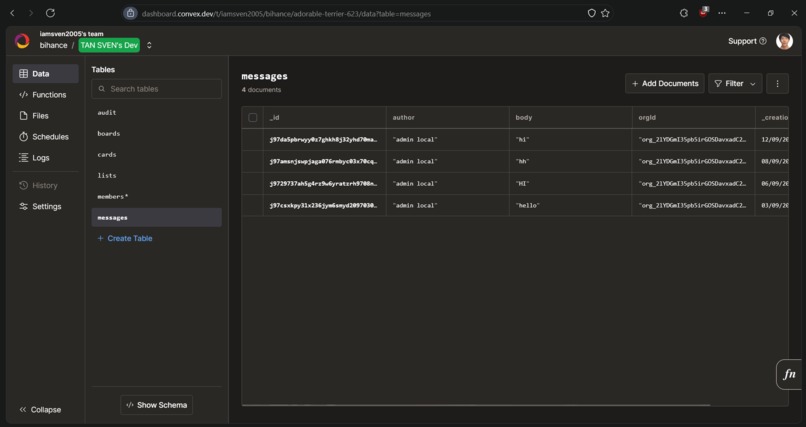
Task: Click the _id cell starting j97amsnj
Action: click(x=324, y=161)
